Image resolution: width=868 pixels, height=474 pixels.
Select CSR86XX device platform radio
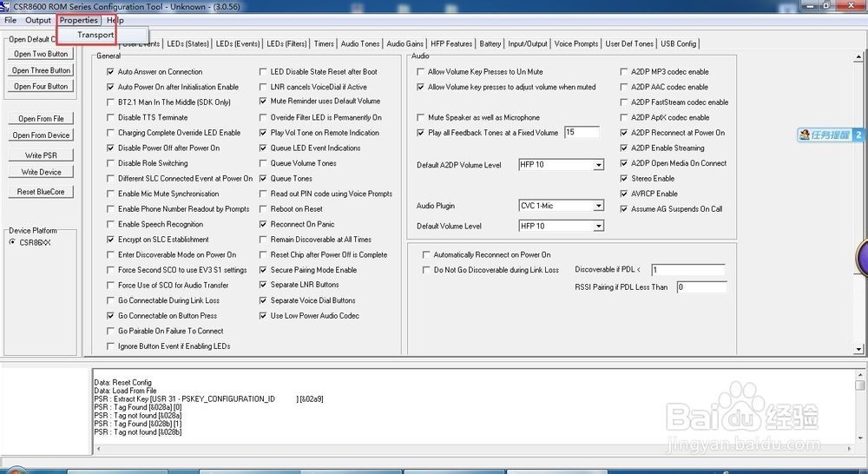pyautogui.click(x=12, y=242)
